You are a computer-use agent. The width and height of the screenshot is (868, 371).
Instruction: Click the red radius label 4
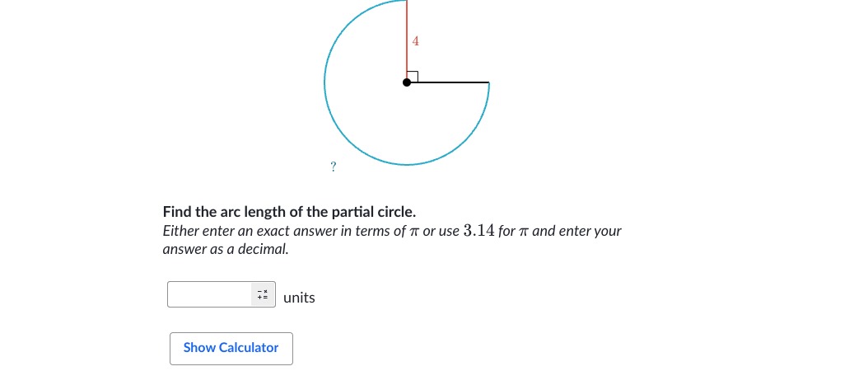point(416,41)
